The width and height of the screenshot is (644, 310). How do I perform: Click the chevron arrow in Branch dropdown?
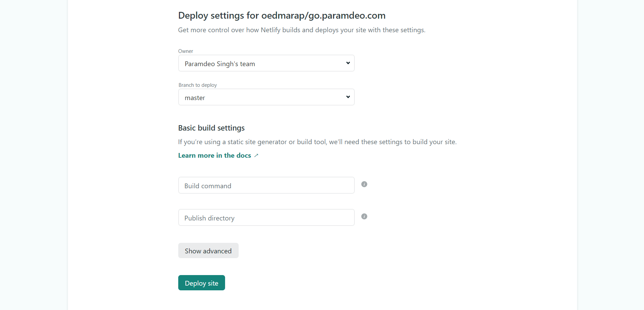tap(348, 97)
